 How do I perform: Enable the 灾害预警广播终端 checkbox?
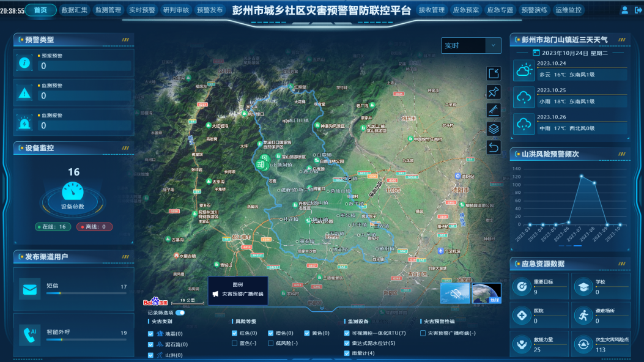click(423, 333)
